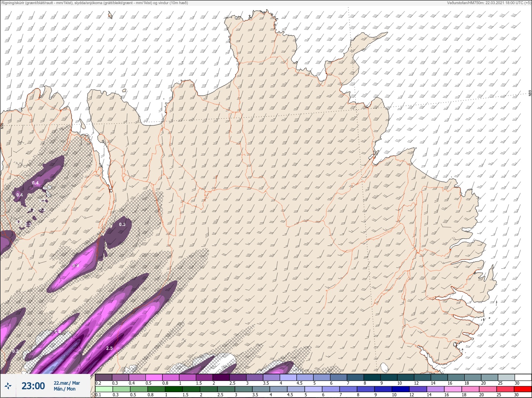Click the '0.3' precipitation value label on the map
This screenshot has height=398, width=532.
122,224
